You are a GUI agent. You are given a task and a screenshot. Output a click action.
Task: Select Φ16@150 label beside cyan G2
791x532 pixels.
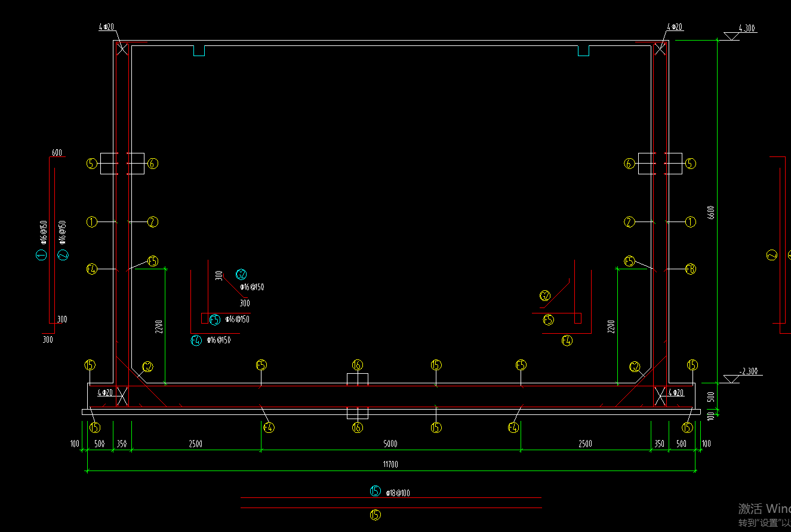point(252,287)
